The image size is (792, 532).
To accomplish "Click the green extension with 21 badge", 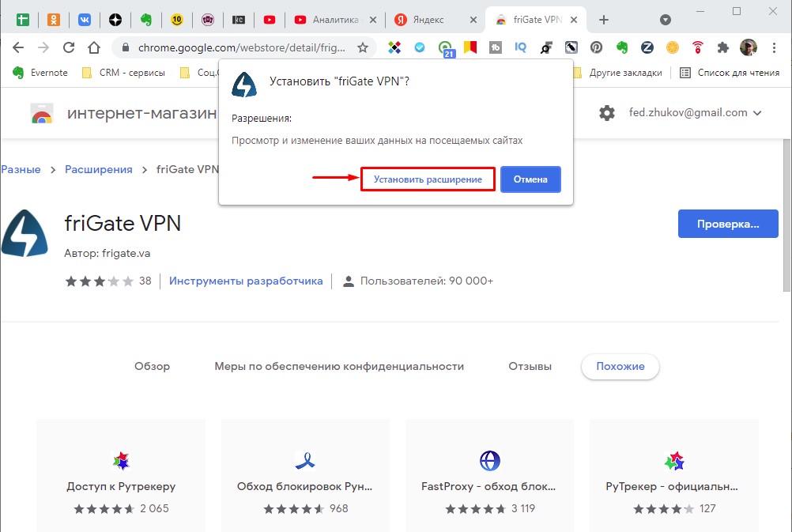I will [x=445, y=48].
